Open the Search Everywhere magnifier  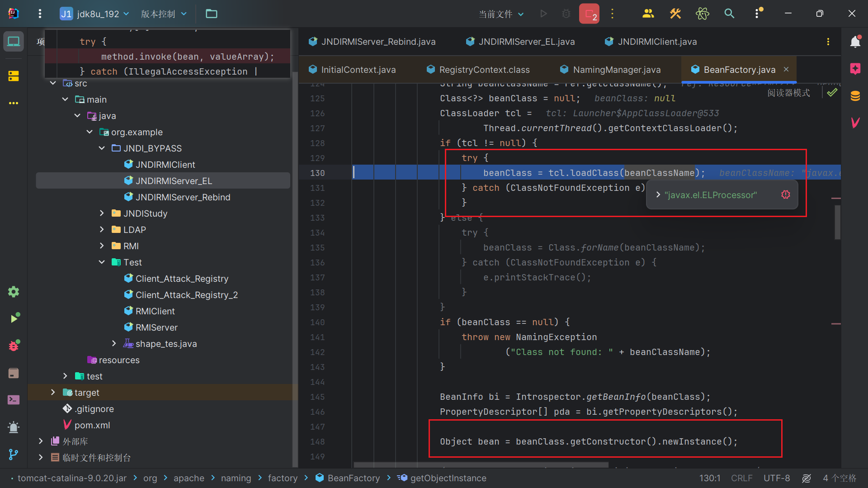(729, 14)
